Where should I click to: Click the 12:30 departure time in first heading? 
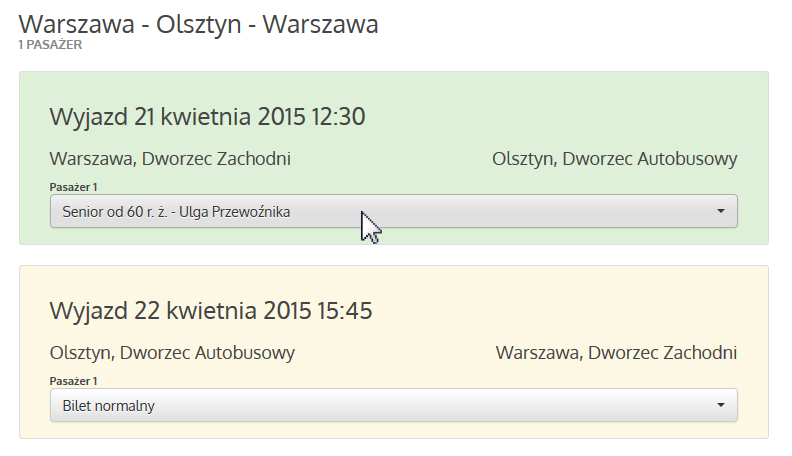[x=338, y=117]
